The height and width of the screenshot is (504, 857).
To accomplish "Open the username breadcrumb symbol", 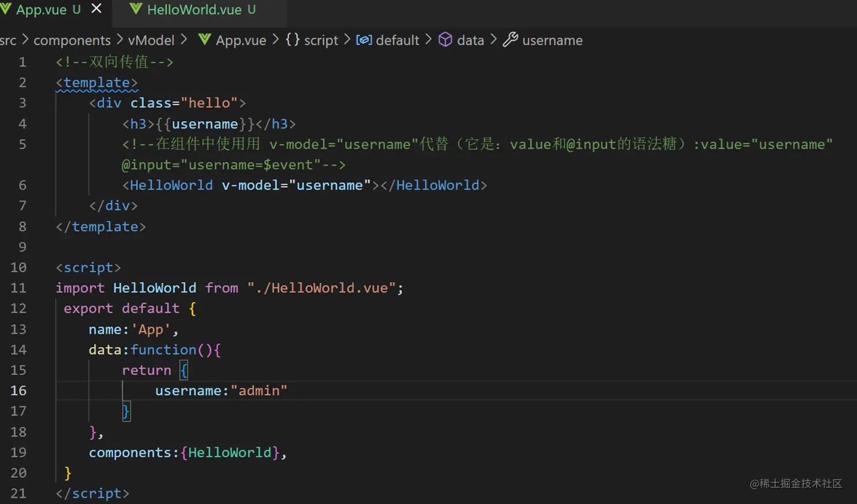I will (552, 40).
